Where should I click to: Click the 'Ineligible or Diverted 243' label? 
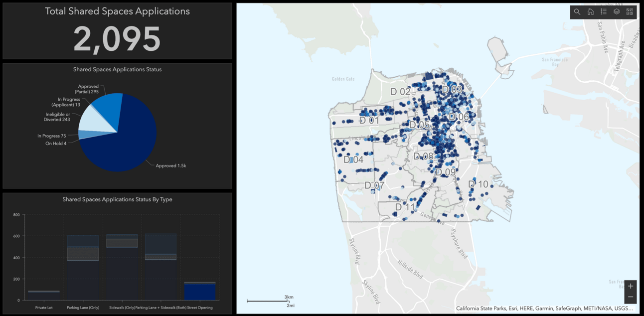coord(58,117)
